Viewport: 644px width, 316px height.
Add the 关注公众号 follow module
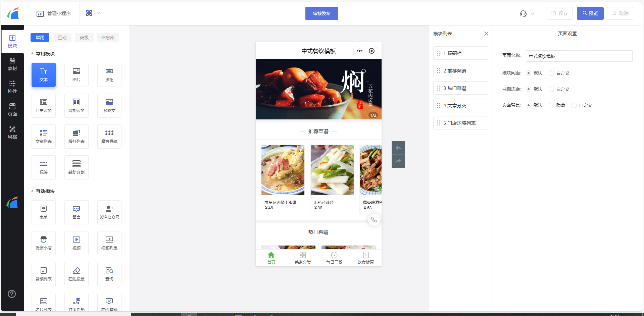[109, 212]
